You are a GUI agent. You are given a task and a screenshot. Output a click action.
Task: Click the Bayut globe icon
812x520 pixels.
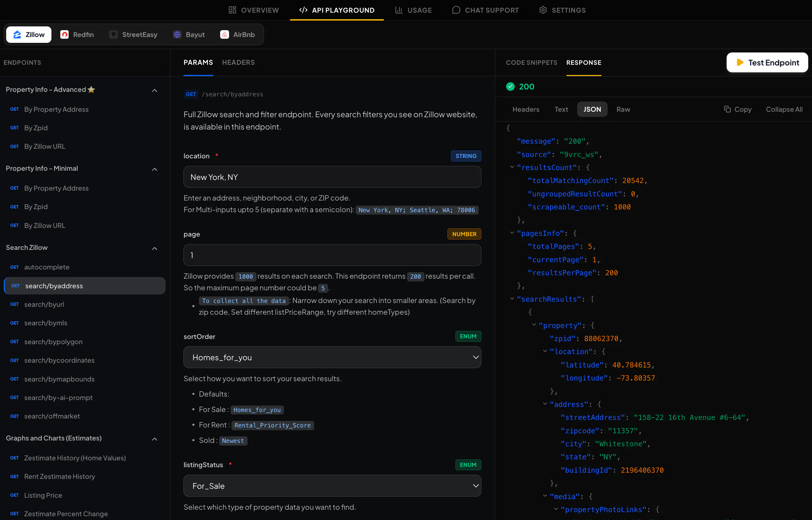tap(177, 35)
